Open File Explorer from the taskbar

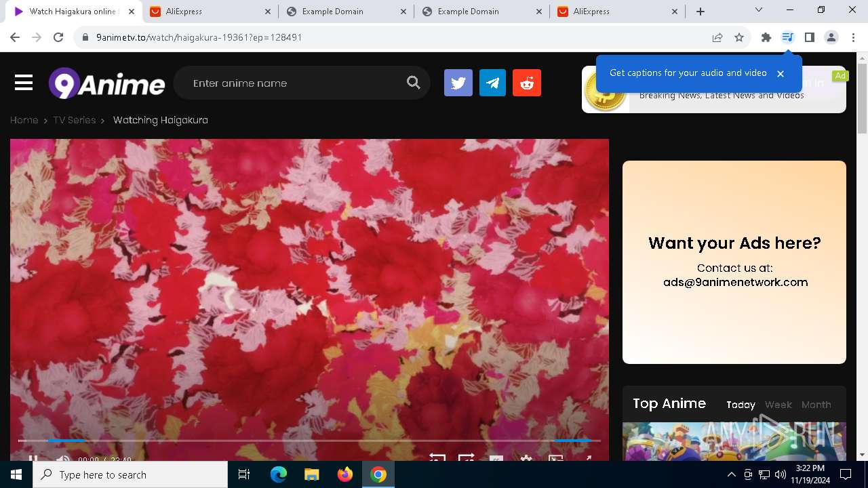(312, 474)
